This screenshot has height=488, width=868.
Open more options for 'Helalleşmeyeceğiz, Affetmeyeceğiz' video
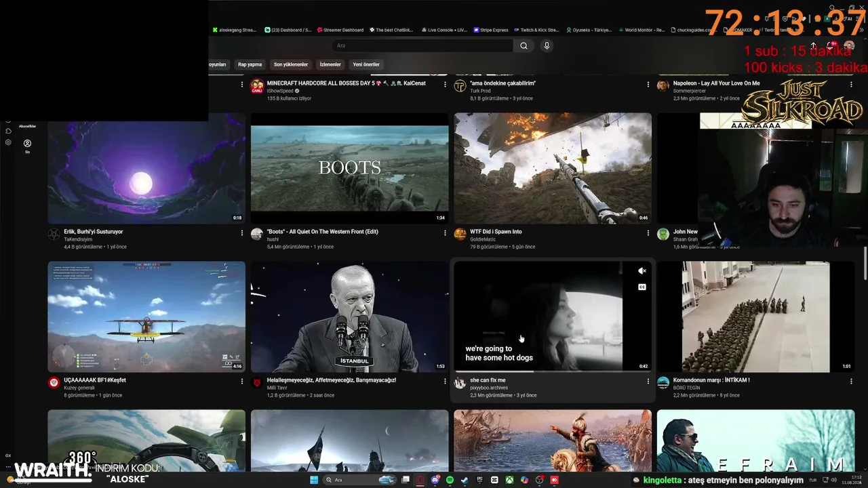[x=445, y=381]
